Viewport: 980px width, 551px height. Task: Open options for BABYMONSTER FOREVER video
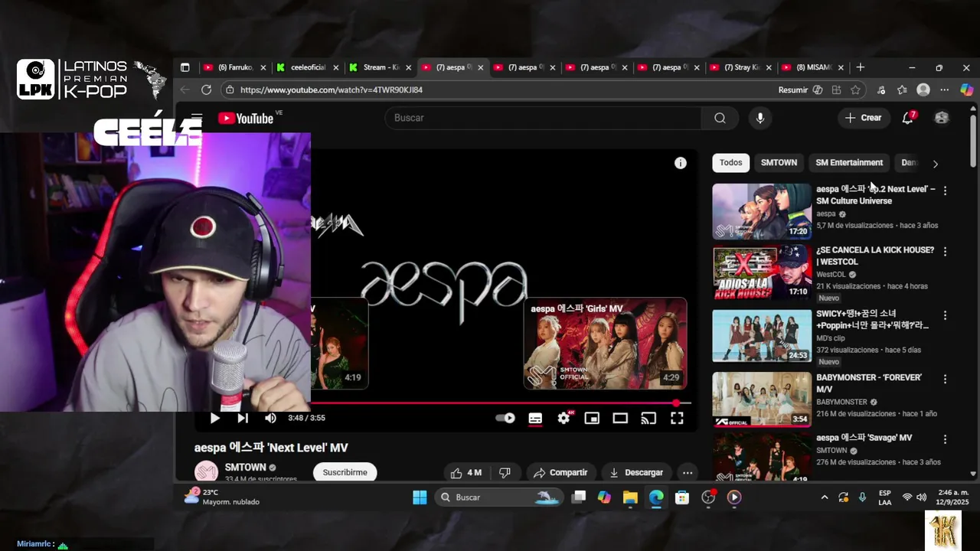pos(945,380)
